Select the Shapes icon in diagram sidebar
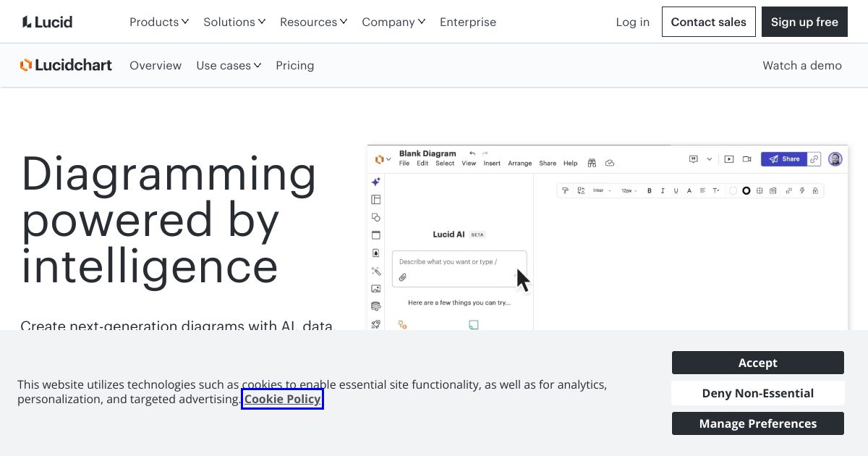The height and width of the screenshot is (456, 868). pos(375,217)
